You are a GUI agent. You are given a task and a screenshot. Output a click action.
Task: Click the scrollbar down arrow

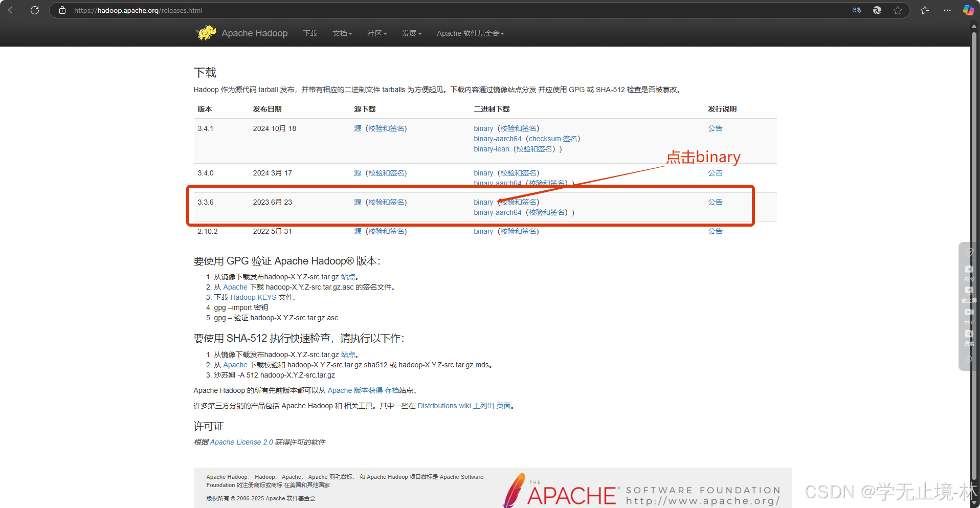point(975,503)
